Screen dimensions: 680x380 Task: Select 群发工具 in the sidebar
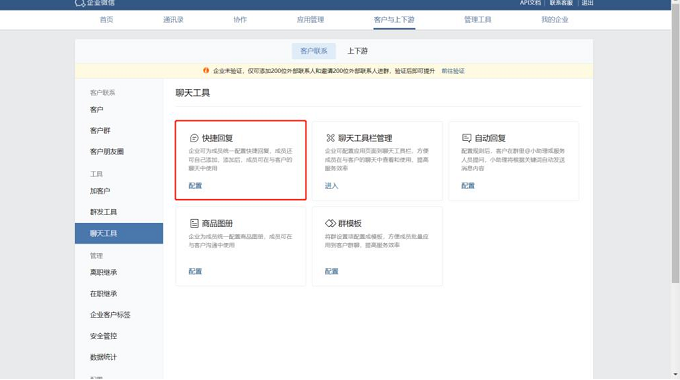pos(103,212)
